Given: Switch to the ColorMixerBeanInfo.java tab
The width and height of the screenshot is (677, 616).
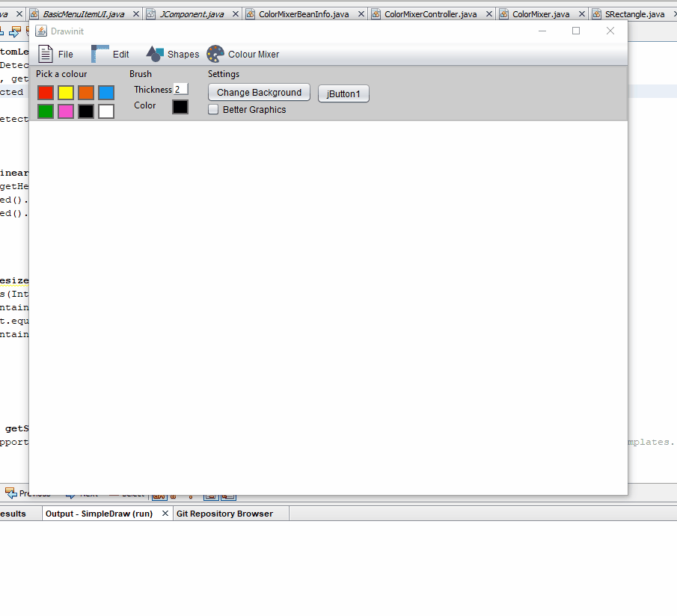Looking at the screenshot, I should pos(304,14).
